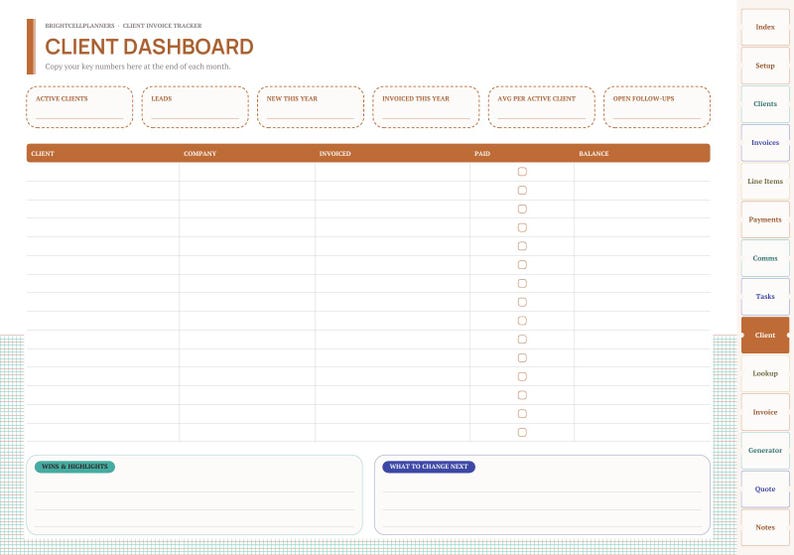This screenshot has height=555, width=794.
Task: Toggle the Paid checkbox in the third table row
Action: [522, 209]
